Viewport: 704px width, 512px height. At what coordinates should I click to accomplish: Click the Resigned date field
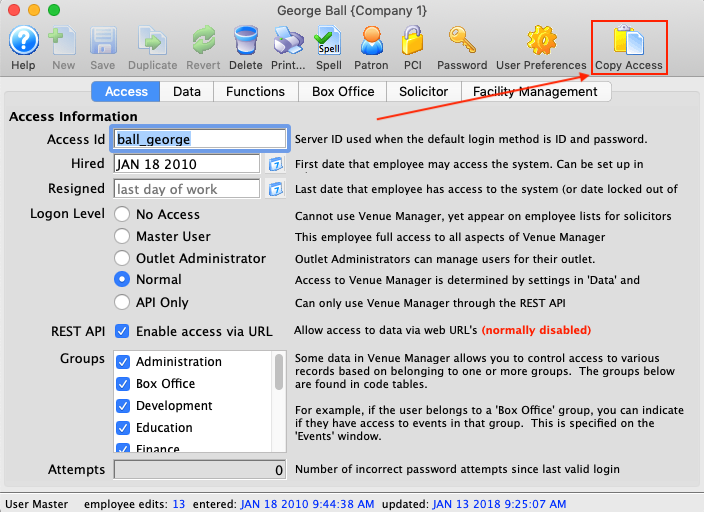[x=187, y=189]
